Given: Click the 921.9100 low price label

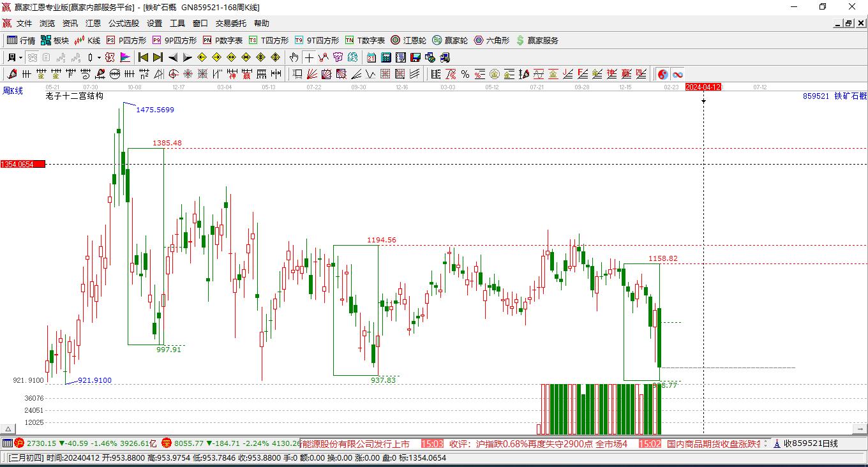Looking at the screenshot, I should point(94,381).
